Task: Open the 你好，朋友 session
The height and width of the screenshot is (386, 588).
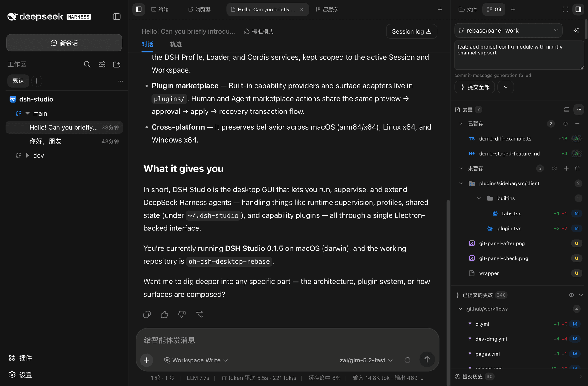Action: pyautogui.click(x=64, y=141)
